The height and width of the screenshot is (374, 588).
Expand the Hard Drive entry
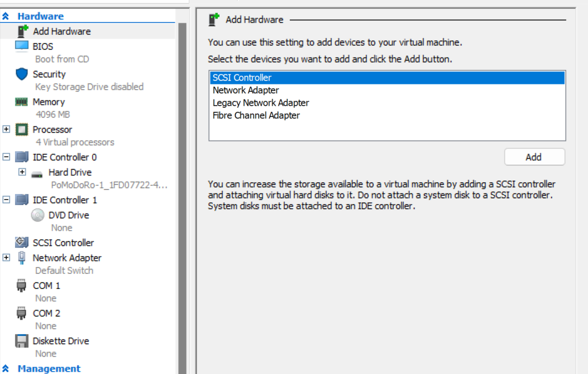[22, 172]
